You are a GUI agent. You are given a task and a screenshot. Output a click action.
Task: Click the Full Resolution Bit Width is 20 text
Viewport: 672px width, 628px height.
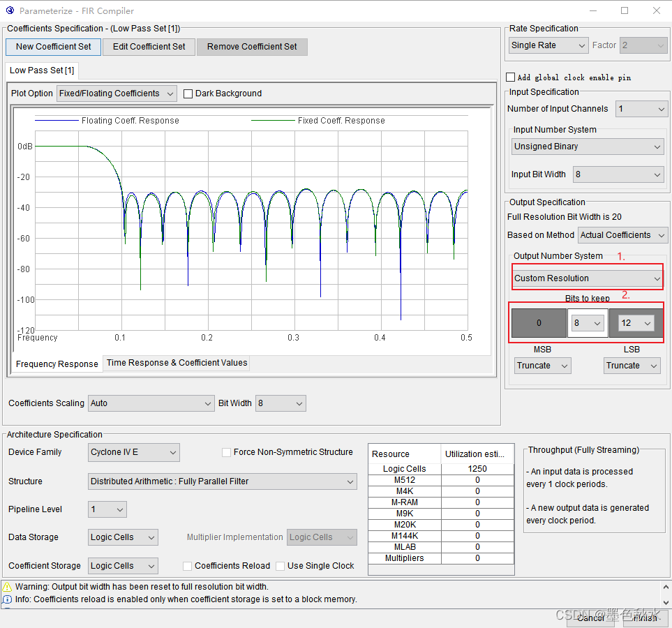[x=565, y=217]
